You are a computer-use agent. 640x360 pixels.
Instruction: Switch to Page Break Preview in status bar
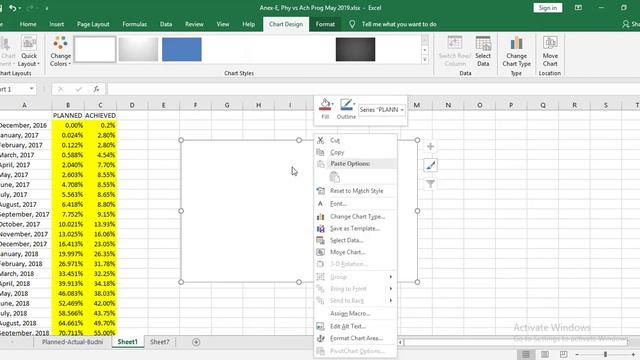pyautogui.click(x=563, y=354)
